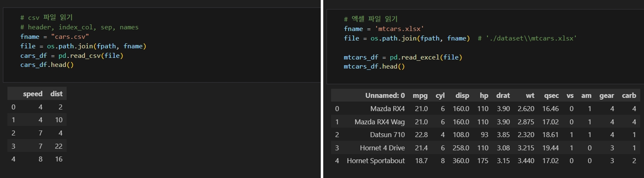Click the carb column header
Screen dimensions: 644x178
[x=629, y=96]
